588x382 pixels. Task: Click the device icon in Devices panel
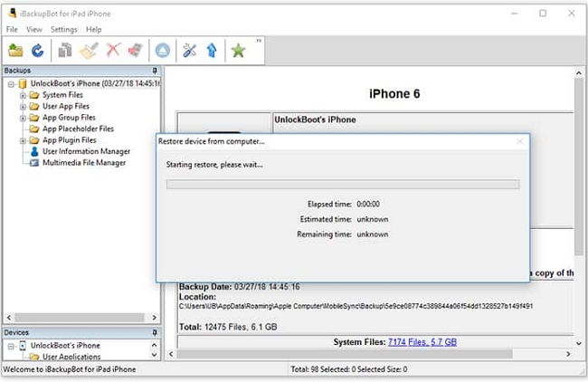[23, 346]
